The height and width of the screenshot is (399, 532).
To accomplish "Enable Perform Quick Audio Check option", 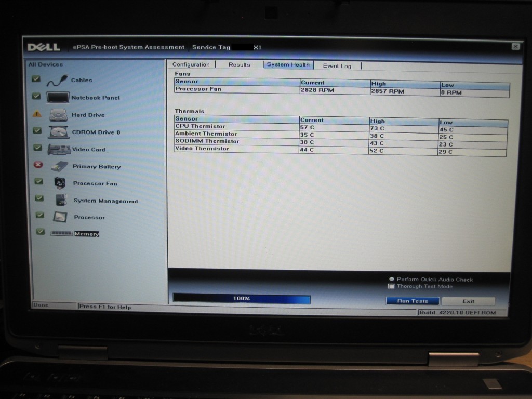I will [x=392, y=279].
